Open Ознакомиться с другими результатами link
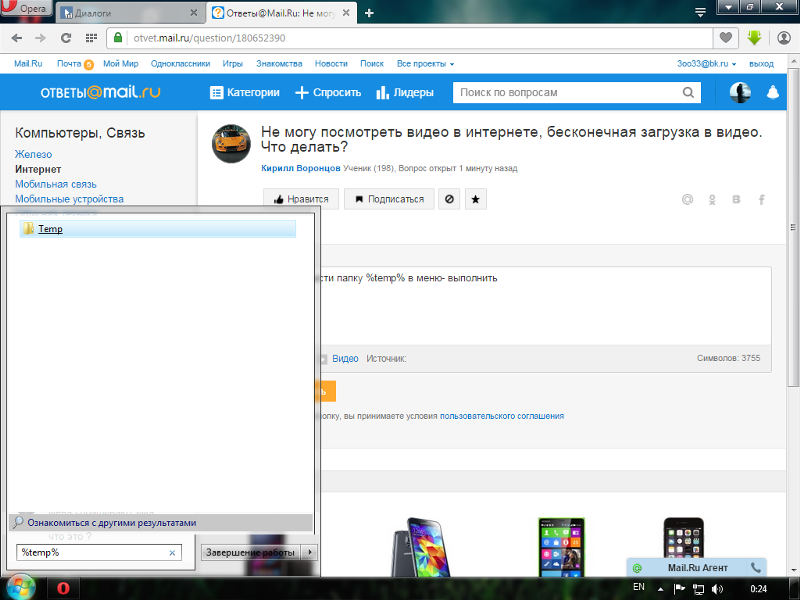This screenshot has width=800, height=600. (112, 523)
